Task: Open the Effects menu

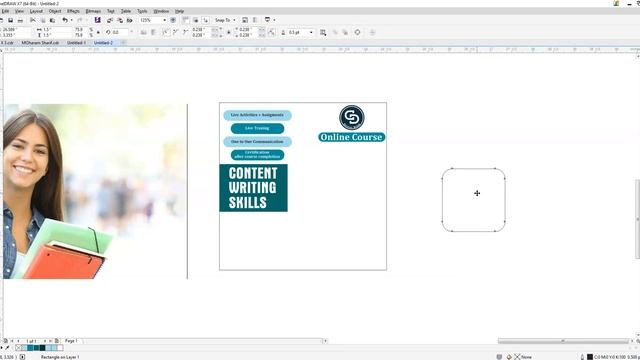Action: click(x=73, y=11)
